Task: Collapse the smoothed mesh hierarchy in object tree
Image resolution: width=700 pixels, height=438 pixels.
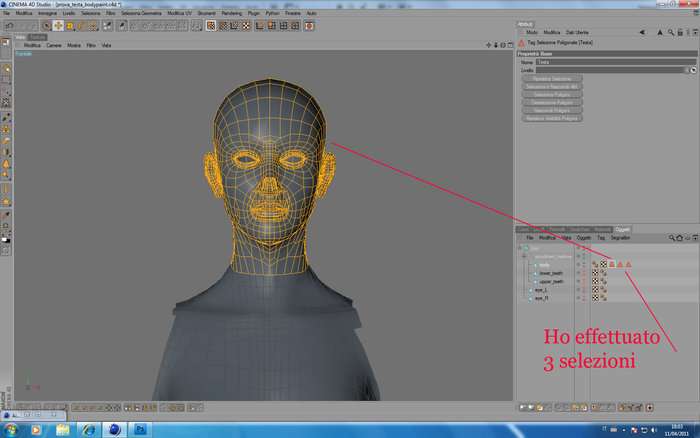Action: tap(524, 256)
